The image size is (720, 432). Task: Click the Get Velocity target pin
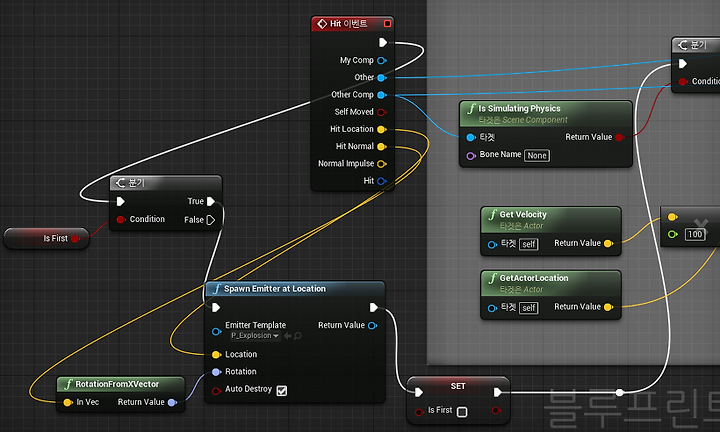point(492,245)
